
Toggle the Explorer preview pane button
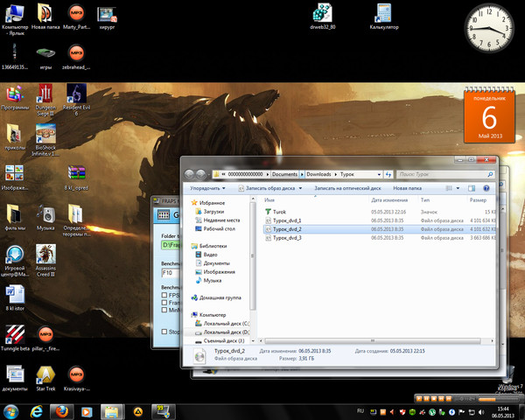(x=472, y=188)
